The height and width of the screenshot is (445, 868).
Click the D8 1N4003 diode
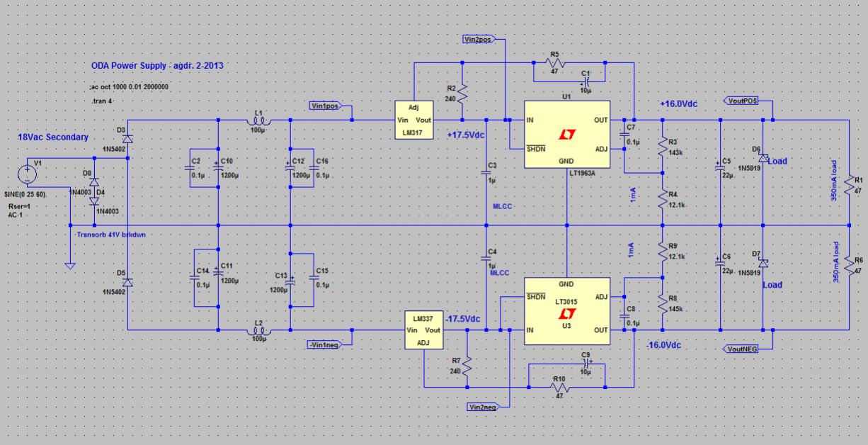click(x=94, y=181)
